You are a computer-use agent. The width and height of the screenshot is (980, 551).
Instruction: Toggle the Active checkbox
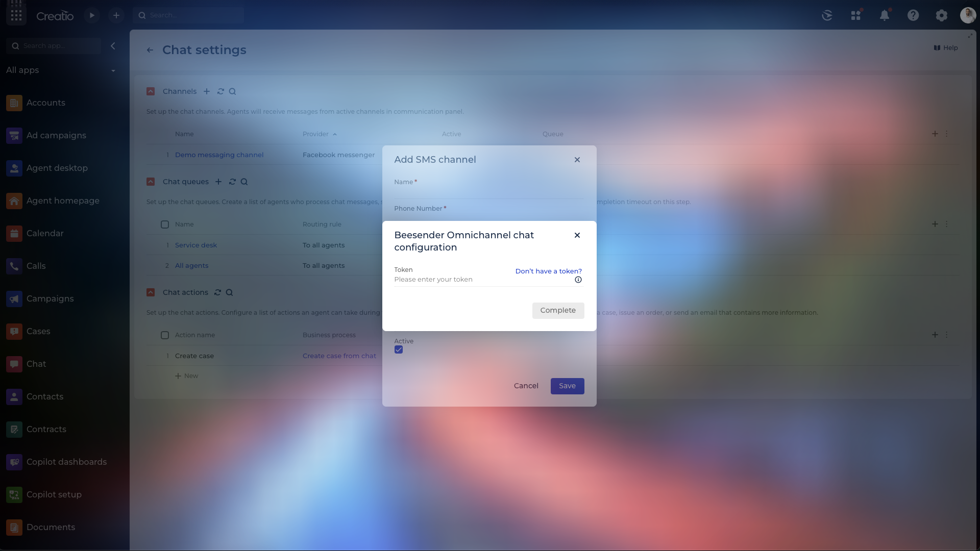pos(399,350)
